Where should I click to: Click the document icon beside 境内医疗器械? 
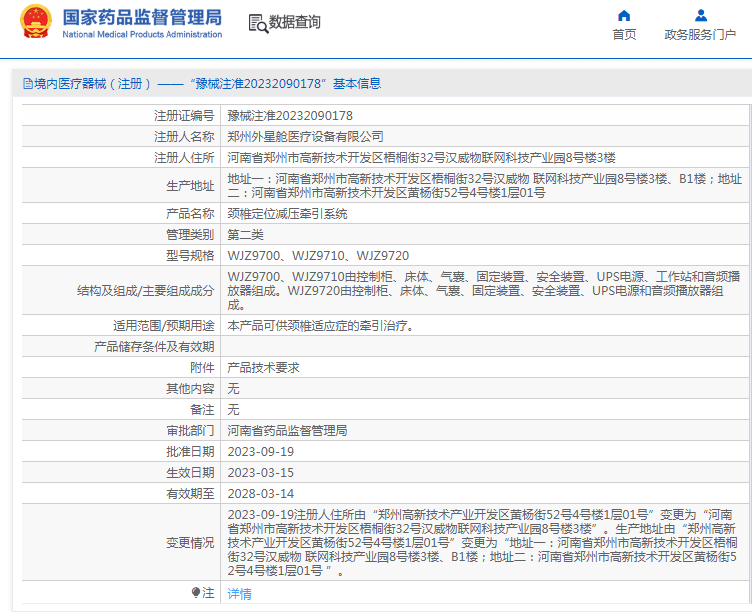(28, 84)
